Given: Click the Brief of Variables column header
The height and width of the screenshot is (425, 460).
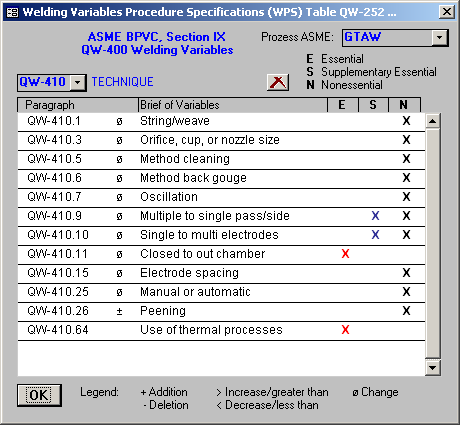Looking at the screenshot, I should (x=233, y=105).
